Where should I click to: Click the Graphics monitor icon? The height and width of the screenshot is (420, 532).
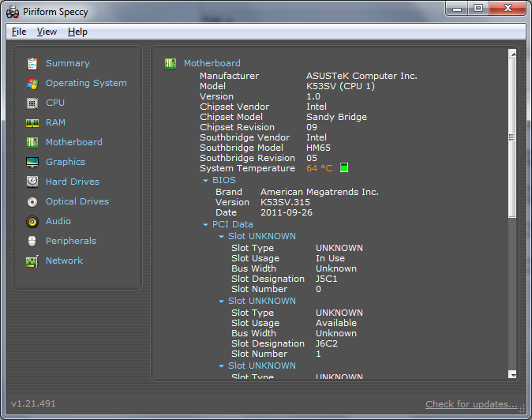click(32, 162)
